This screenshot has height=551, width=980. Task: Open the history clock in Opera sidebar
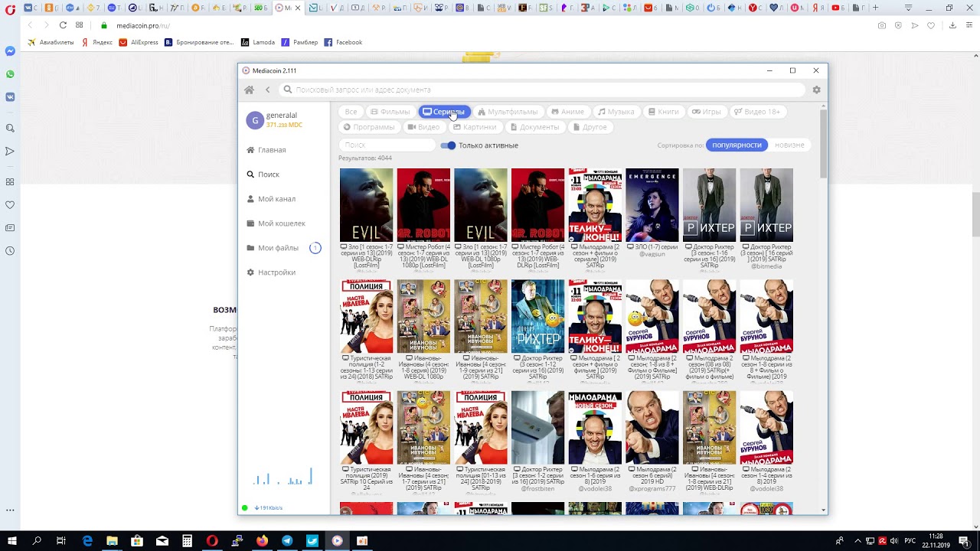(x=10, y=251)
